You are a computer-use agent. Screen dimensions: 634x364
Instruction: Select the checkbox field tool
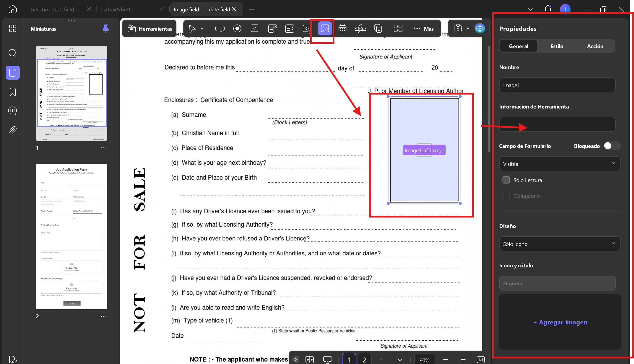coord(254,28)
